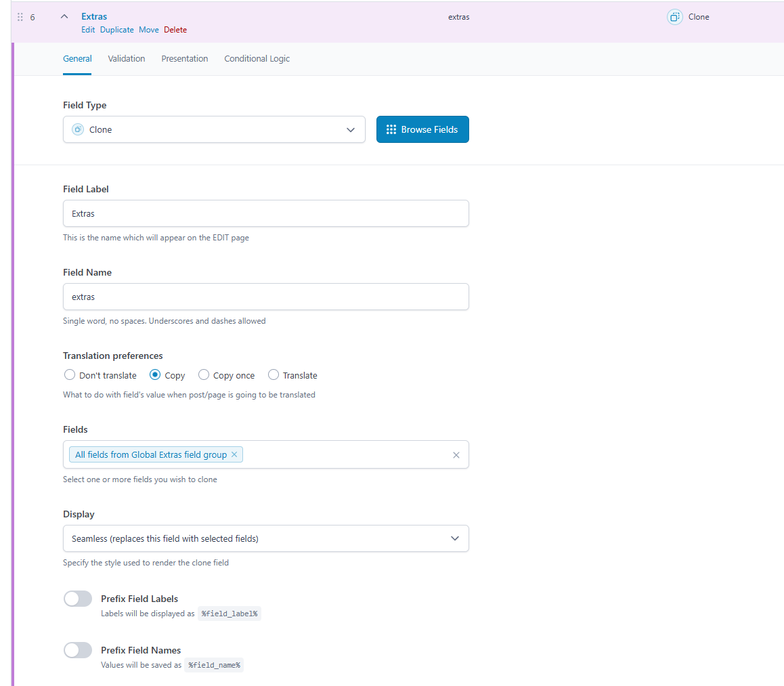
Task: Remove the Global Extras field group tag
Action: coord(234,454)
